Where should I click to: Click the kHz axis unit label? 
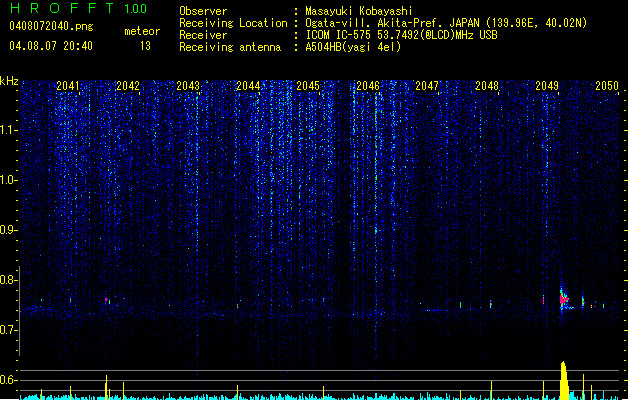tap(9, 81)
